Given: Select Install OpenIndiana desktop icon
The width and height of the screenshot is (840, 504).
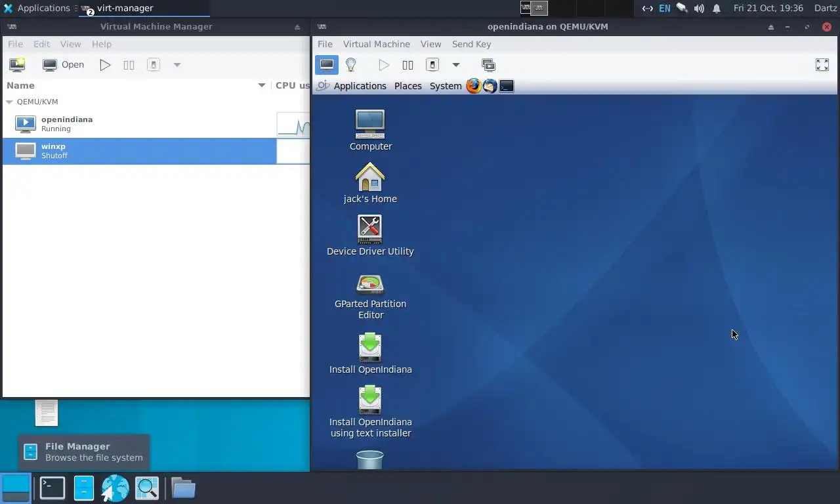Looking at the screenshot, I should tap(370, 353).
